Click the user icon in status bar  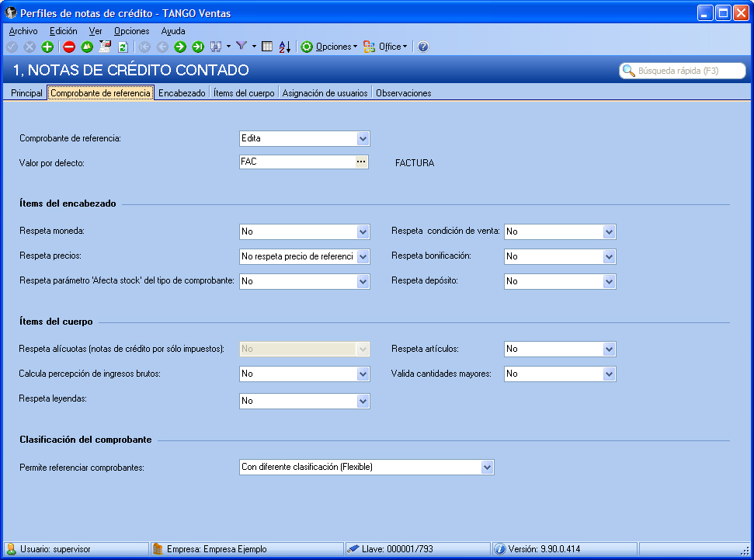tap(11, 549)
